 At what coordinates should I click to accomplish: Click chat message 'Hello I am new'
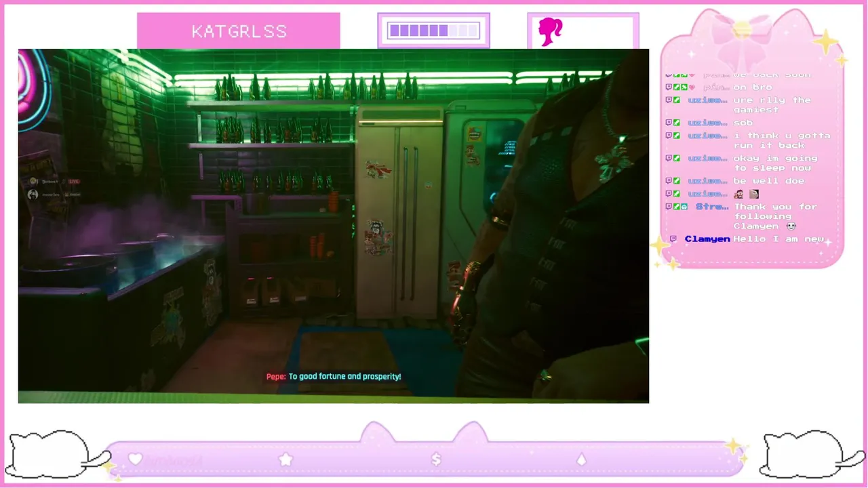coord(778,239)
